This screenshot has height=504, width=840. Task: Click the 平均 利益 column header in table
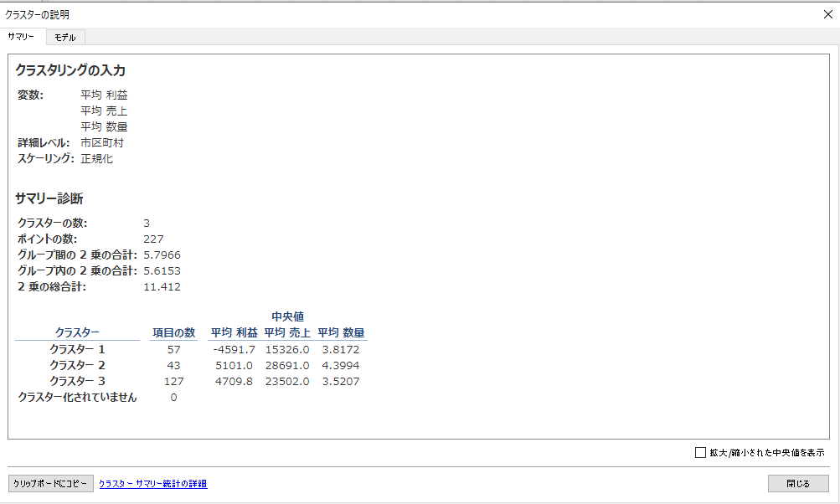[234, 333]
